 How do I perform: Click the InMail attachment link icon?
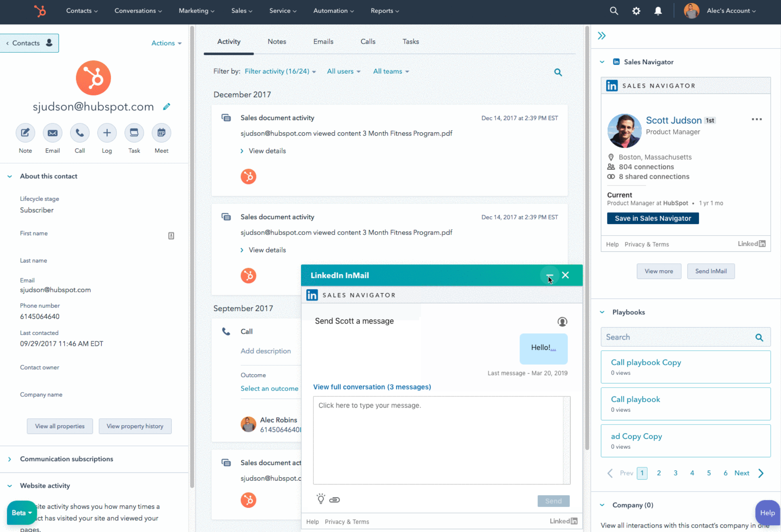(334, 500)
